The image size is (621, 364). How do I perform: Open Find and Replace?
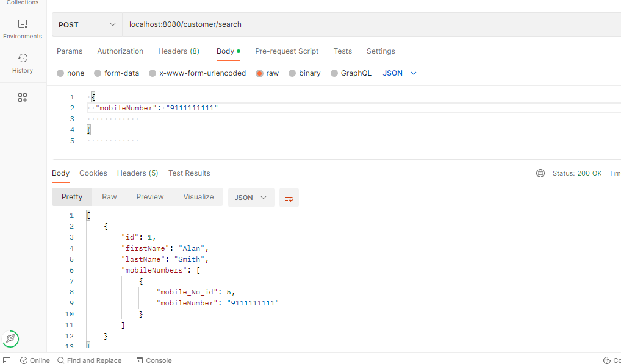tap(90, 360)
